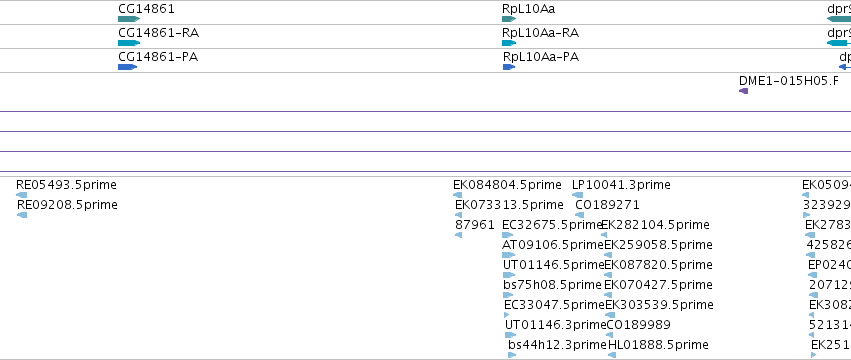
Task: Click the CO189271 EST arrow glyph
Action: (x=579, y=215)
